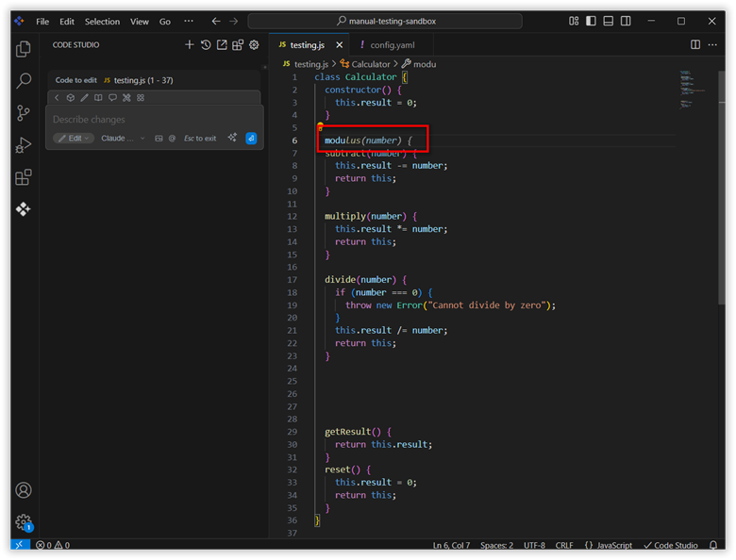
Task: Open the Extensions view
Action: click(24, 177)
